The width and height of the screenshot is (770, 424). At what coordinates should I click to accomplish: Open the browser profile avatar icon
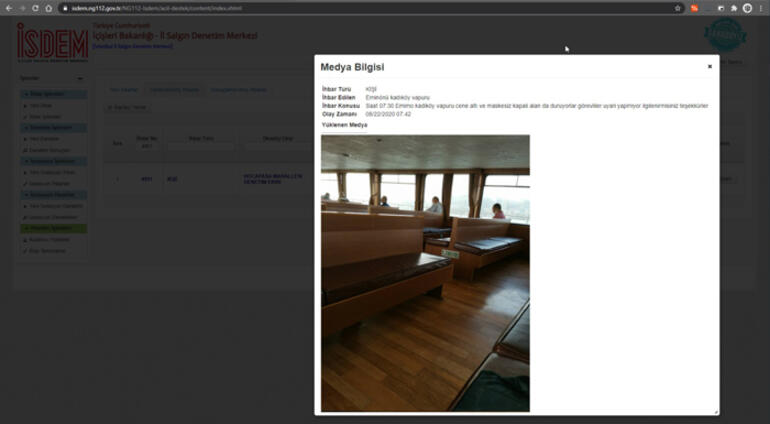(747, 8)
